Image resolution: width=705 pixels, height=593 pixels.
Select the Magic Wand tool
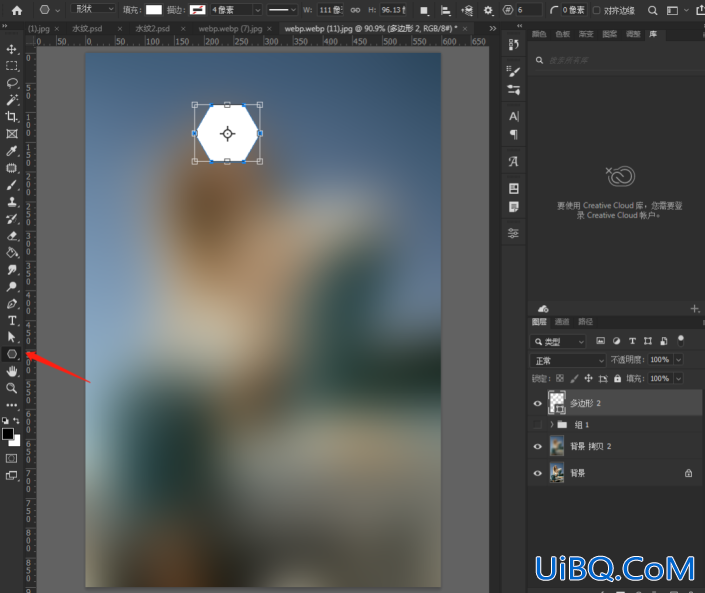[12, 100]
